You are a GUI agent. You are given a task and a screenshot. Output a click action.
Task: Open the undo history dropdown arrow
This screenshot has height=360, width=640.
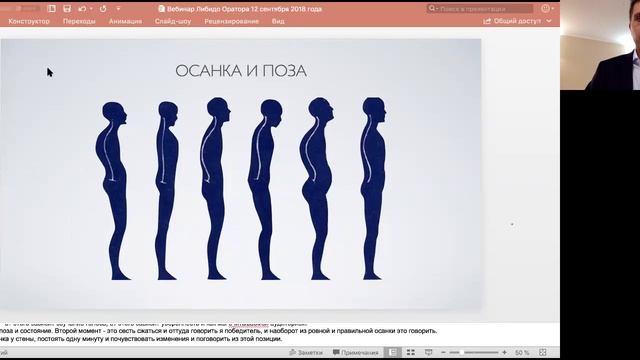(91, 9)
